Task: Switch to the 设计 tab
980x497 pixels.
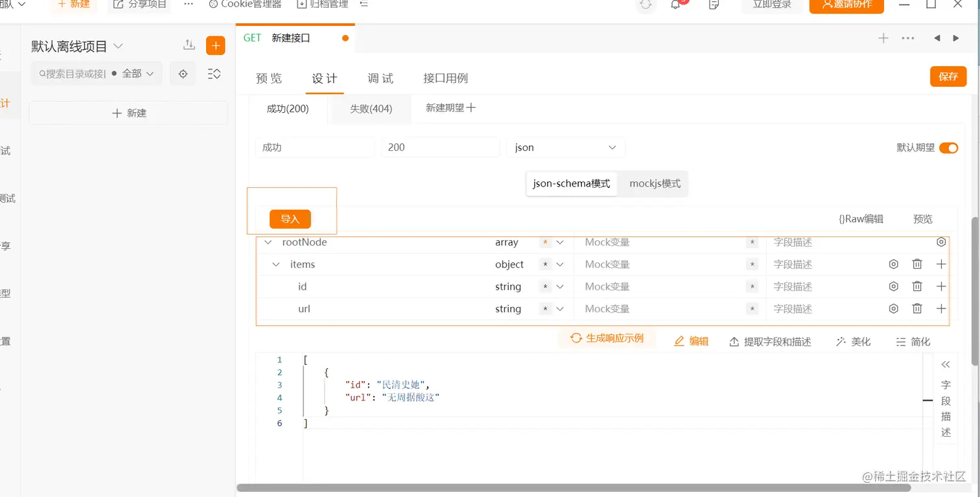Action: click(x=324, y=78)
